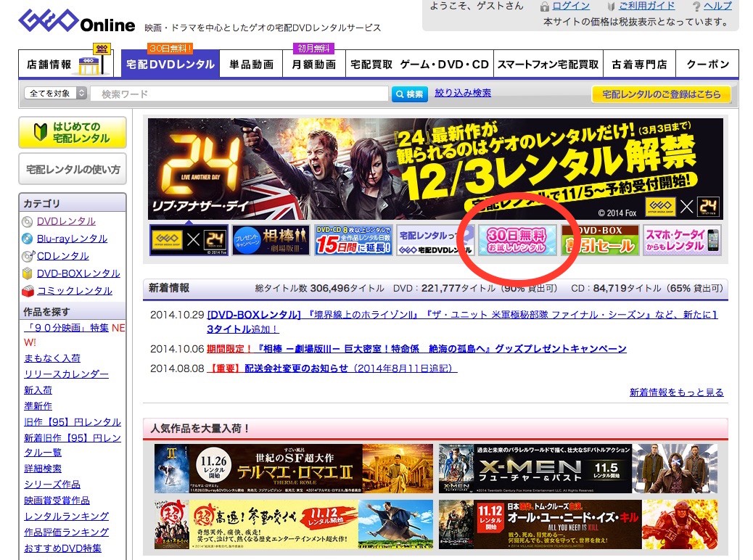Viewport: 753px width, 560px height.
Task: Open the 作品評価ランキング link
Action: tap(66, 532)
